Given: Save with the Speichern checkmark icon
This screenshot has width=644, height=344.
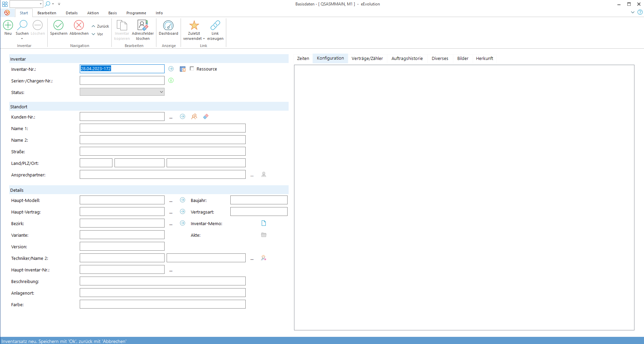Looking at the screenshot, I should tap(59, 25).
